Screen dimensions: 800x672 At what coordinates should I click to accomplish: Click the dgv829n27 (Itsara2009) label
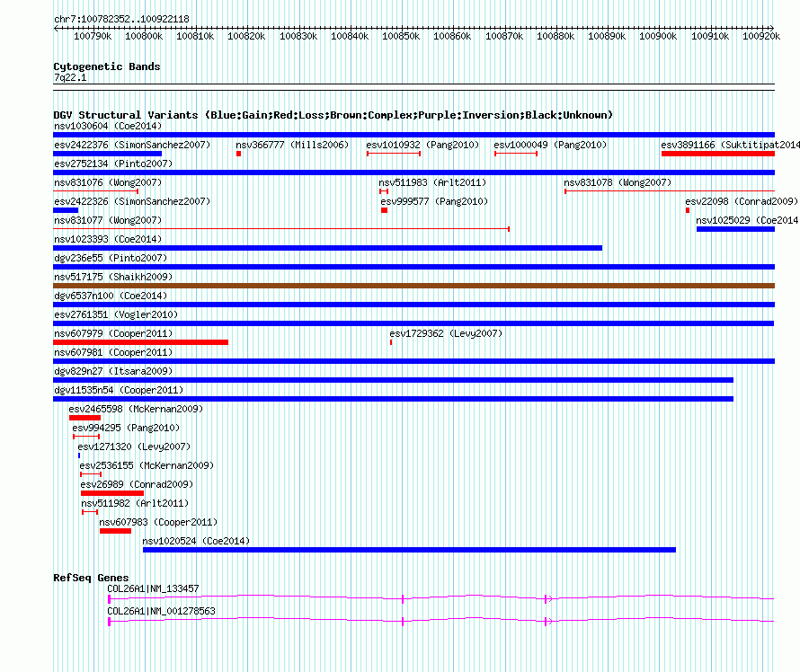113,371
